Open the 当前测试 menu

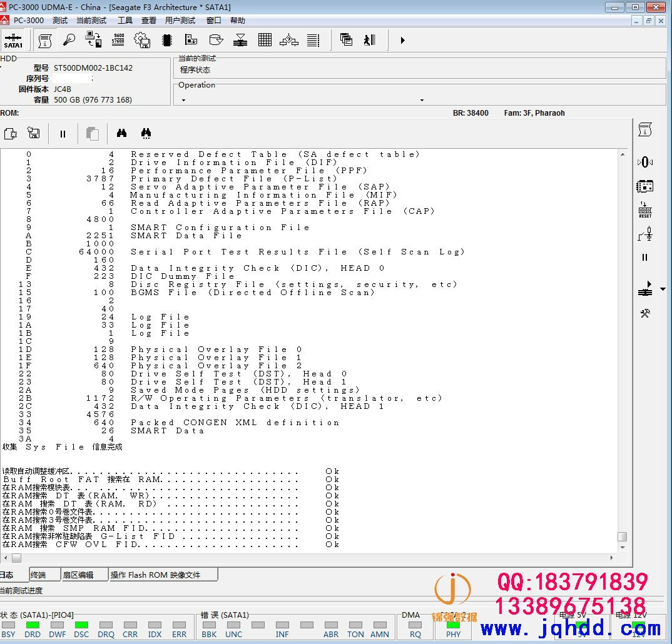click(x=91, y=21)
